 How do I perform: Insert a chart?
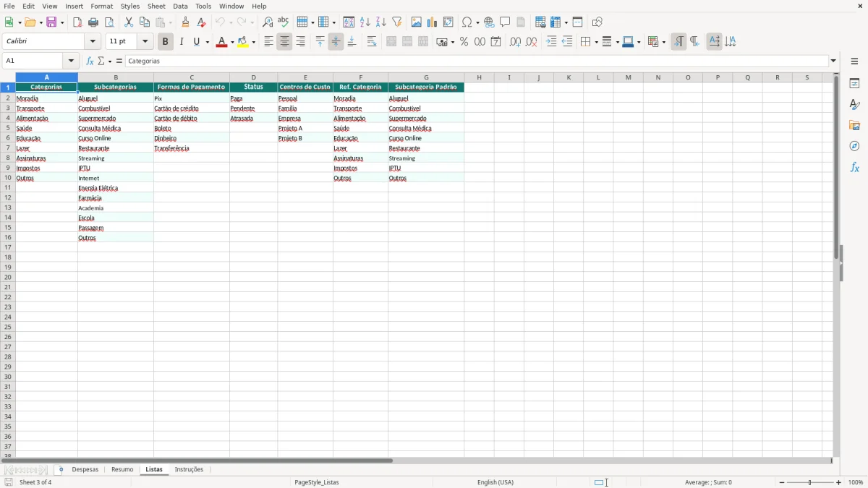(433, 22)
